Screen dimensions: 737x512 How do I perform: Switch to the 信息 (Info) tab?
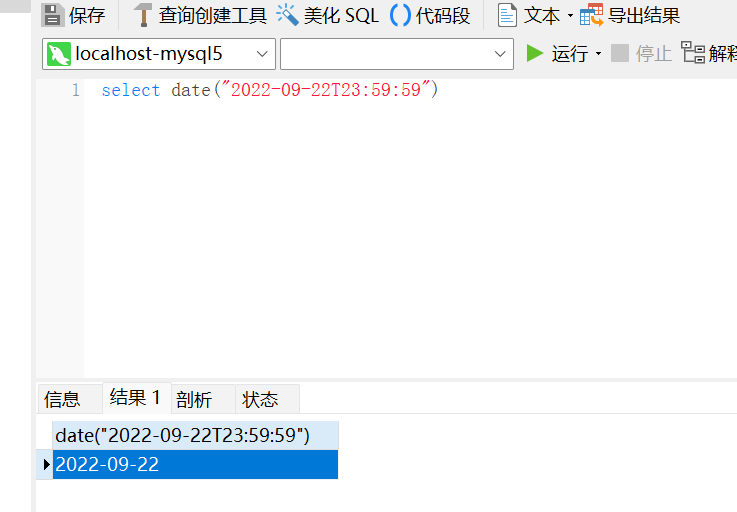(x=70, y=399)
